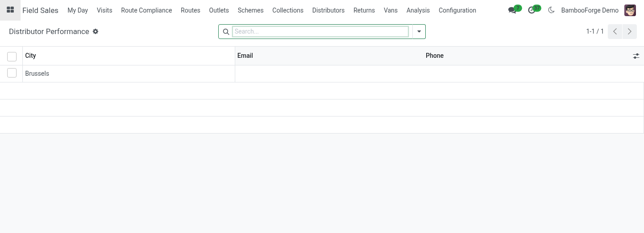
Task: Click the 1-1 / 1 pager counter
Action: [595, 31]
